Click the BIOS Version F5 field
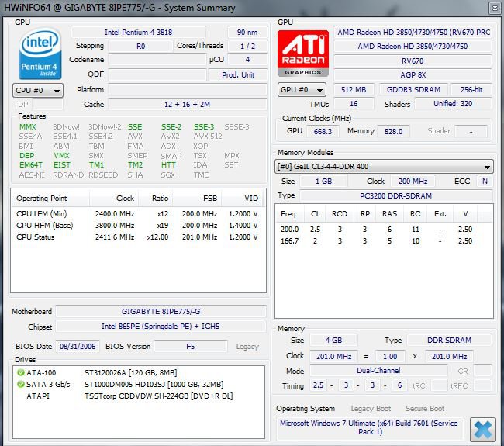The height and width of the screenshot is (446, 504). (191, 346)
